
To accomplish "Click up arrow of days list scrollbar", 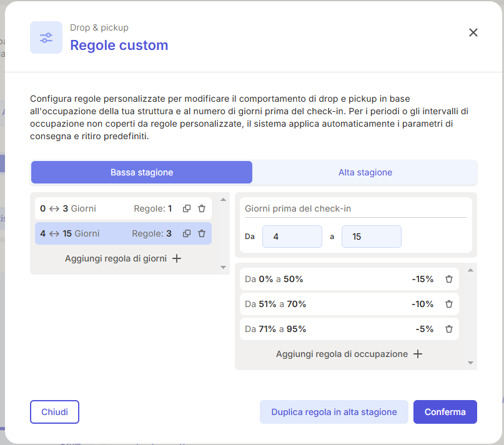I will [x=223, y=200].
